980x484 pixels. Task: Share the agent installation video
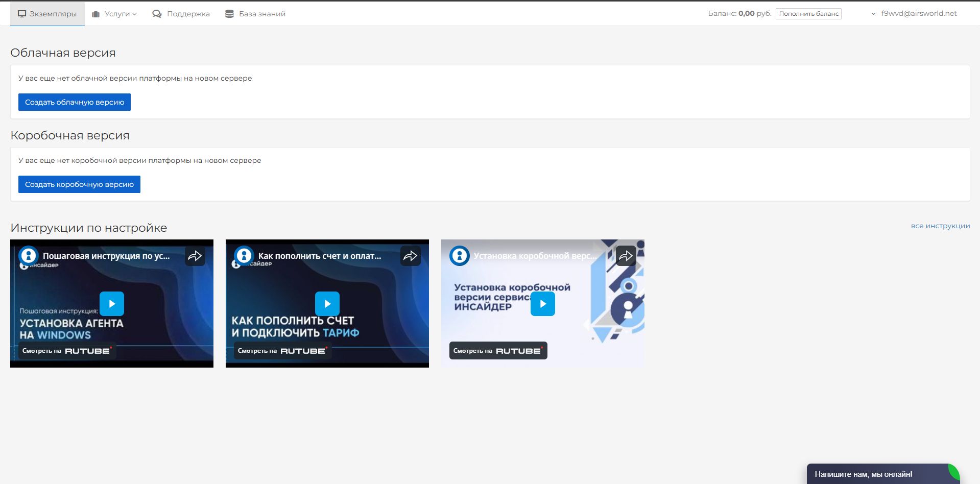(195, 256)
